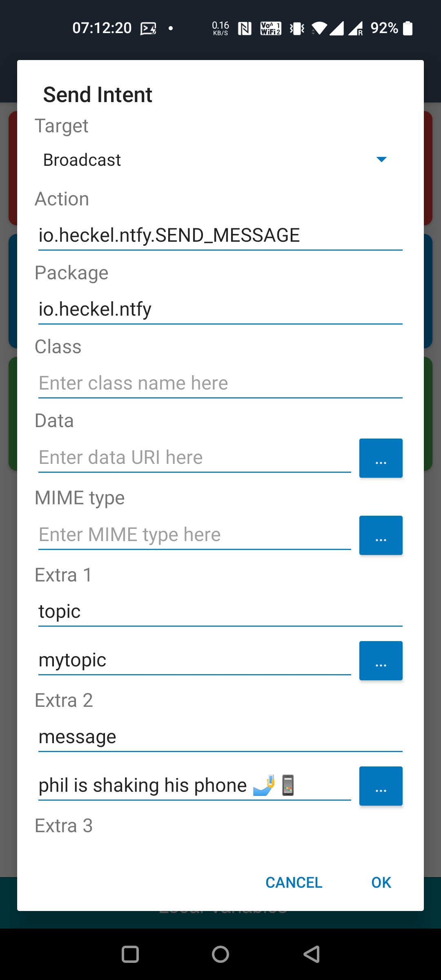Click the Action text field

coord(220,236)
